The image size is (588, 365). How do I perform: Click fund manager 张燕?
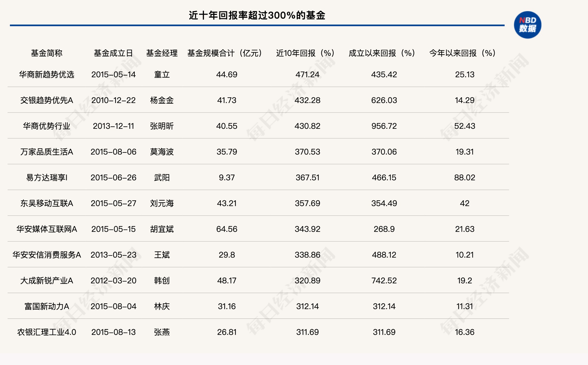pyautogui.click(x=162, y=332)
